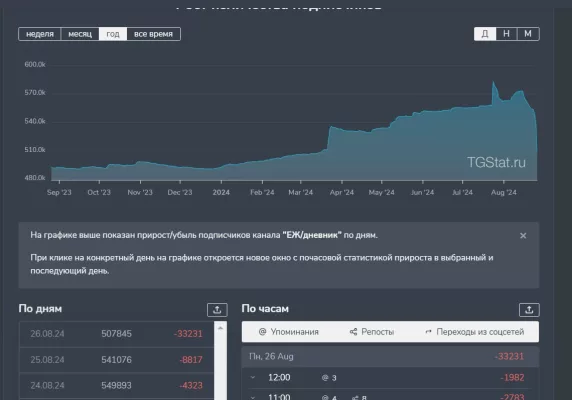Set chart grouping to Н (weeks)
The width and height of the screenshot is (572, 400).
pos(506,34)
